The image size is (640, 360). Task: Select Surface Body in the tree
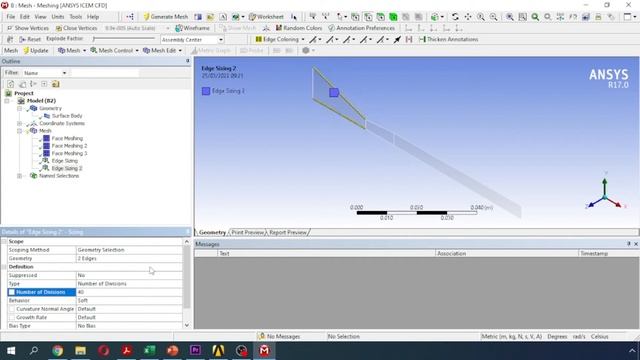(x=67, y=116)
